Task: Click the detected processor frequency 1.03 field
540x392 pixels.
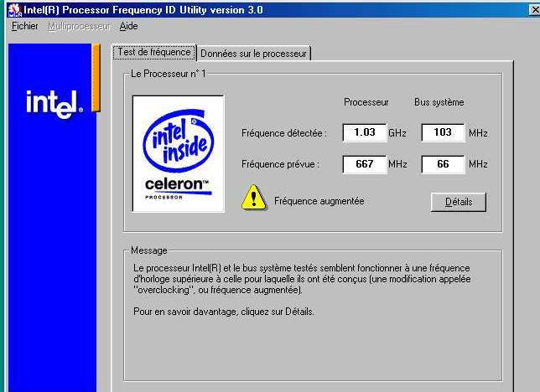Action: click(365, 132)
